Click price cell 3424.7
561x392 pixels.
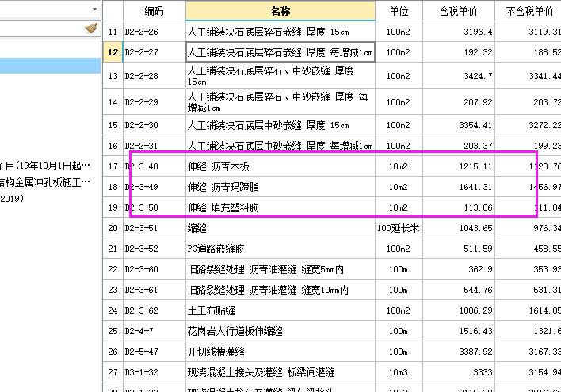point(458,76)
